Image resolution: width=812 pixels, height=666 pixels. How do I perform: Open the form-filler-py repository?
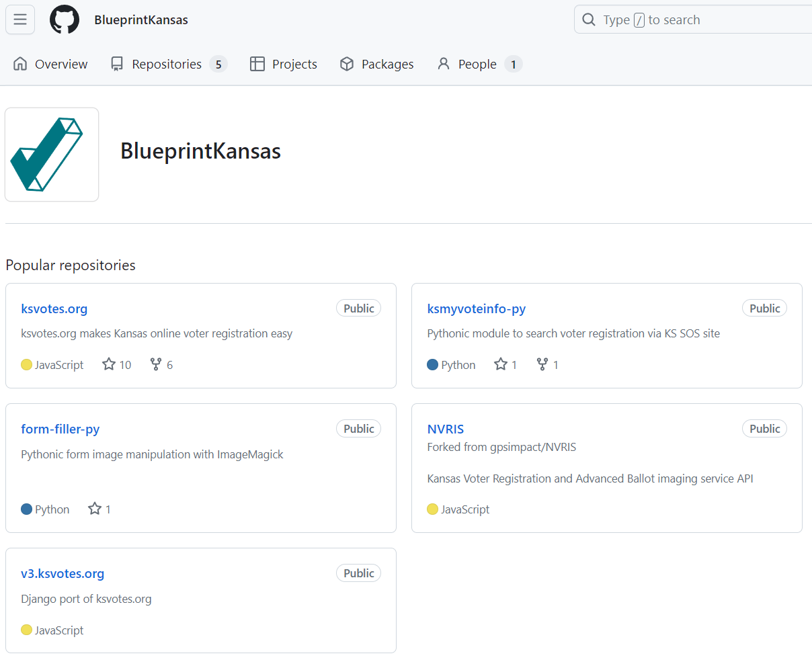click(60, 429)
